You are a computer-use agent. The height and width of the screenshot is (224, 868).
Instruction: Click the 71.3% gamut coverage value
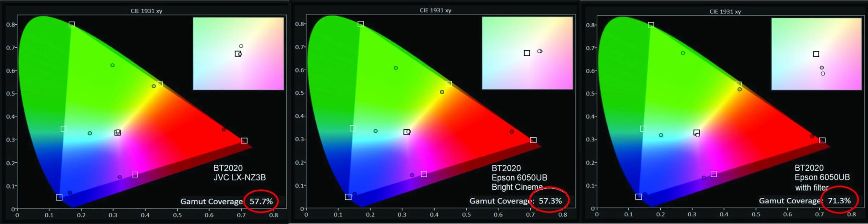pos(839,201)
